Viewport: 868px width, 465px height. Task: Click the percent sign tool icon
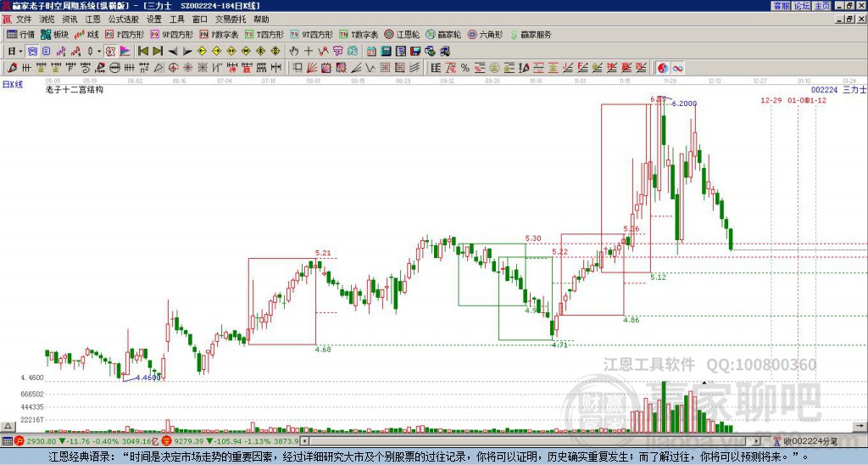coord(465,68)
